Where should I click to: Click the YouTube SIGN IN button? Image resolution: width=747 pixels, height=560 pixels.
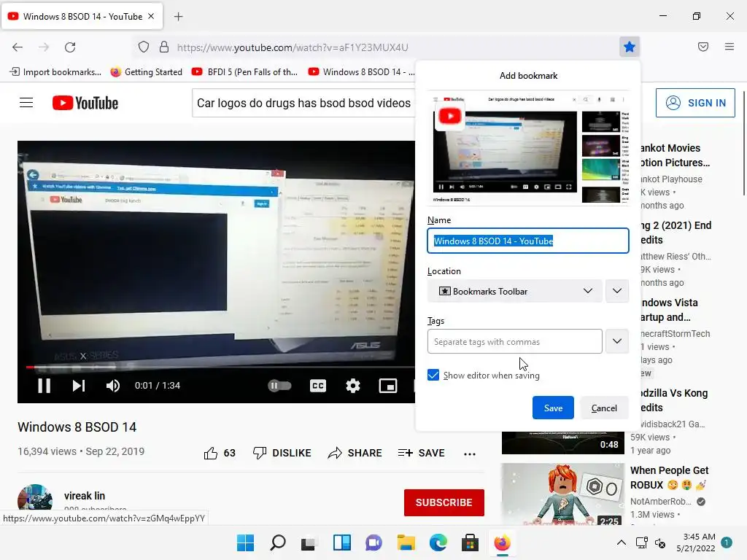click(695, 103)
